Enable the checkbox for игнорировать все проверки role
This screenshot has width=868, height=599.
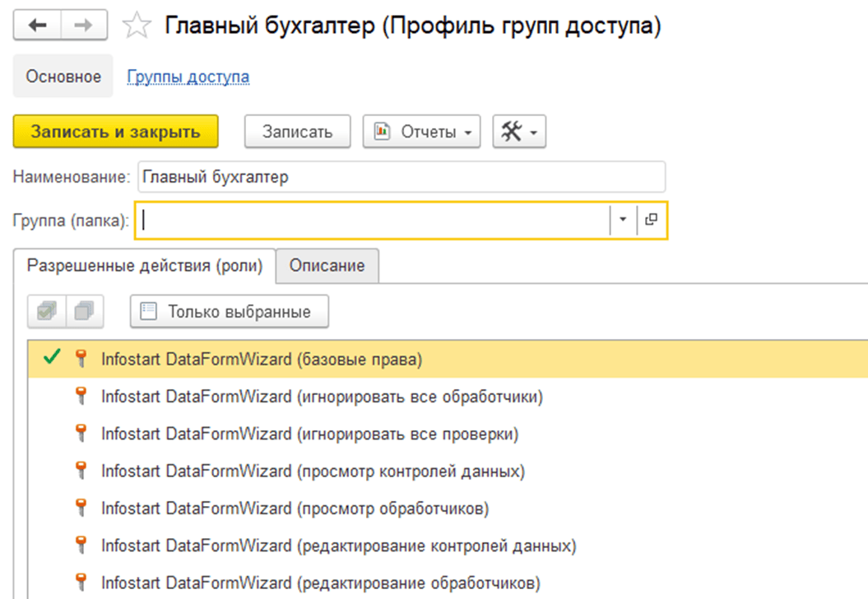point(52,434)
